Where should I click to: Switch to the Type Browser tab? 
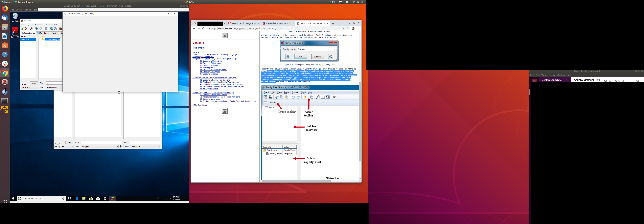44,33
